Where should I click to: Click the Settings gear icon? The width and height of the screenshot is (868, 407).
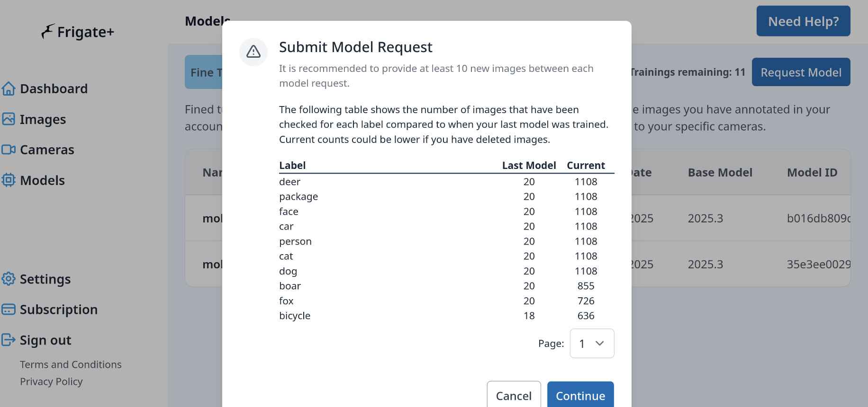pos(9,279)
